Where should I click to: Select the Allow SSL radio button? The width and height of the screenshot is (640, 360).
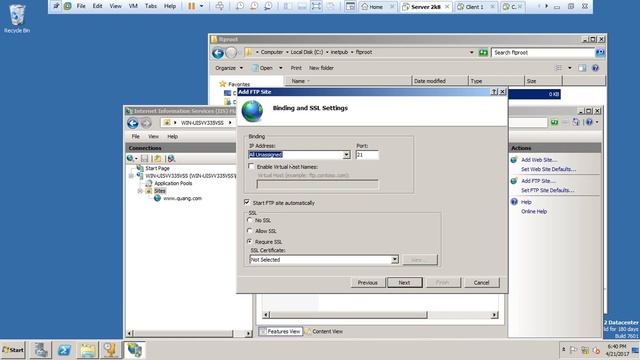(250, 231)
